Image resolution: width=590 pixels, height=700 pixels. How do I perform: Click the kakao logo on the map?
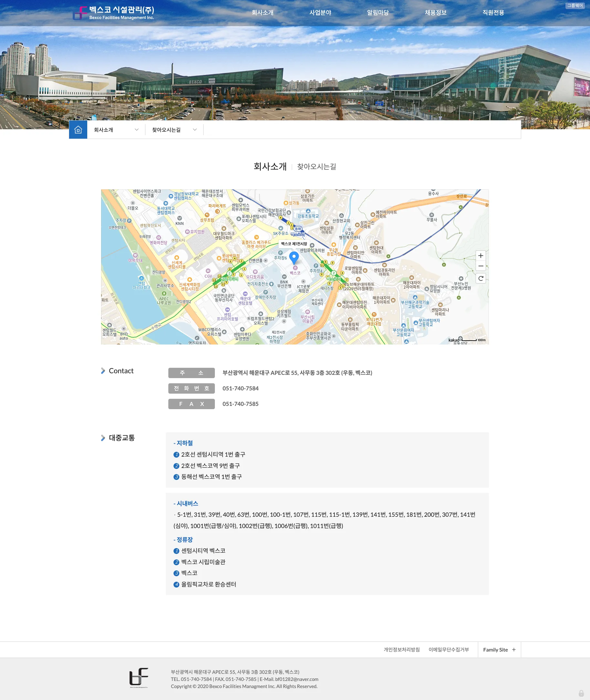coord(454,340)
